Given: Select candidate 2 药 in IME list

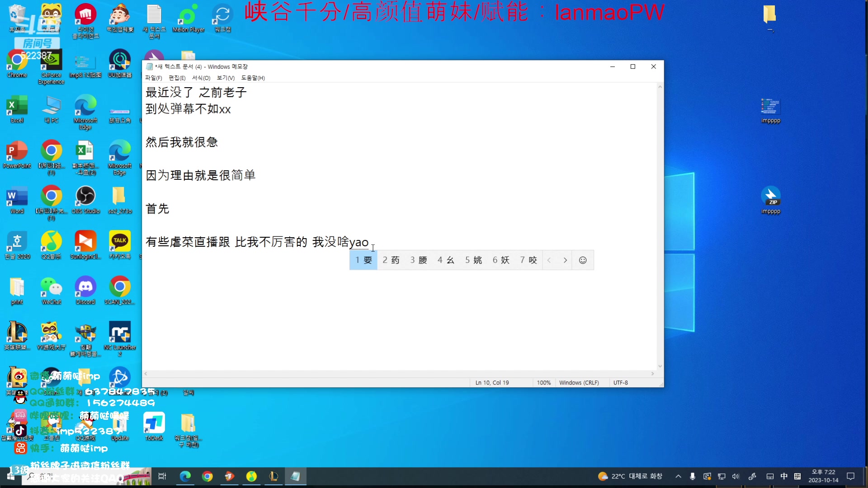Looking at the screenshot, I should 391,260.
